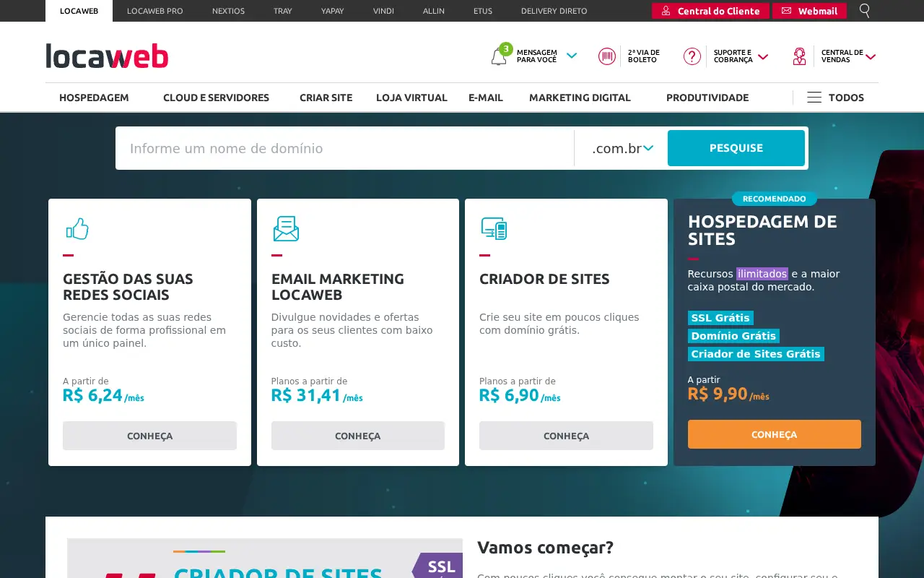
Task: Switch to the Allin tab
Action: pyautogui.click(x=434, y=11)
